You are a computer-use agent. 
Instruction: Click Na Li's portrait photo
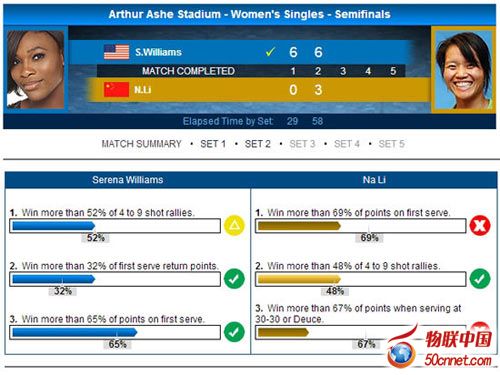(x=464, y=70)
